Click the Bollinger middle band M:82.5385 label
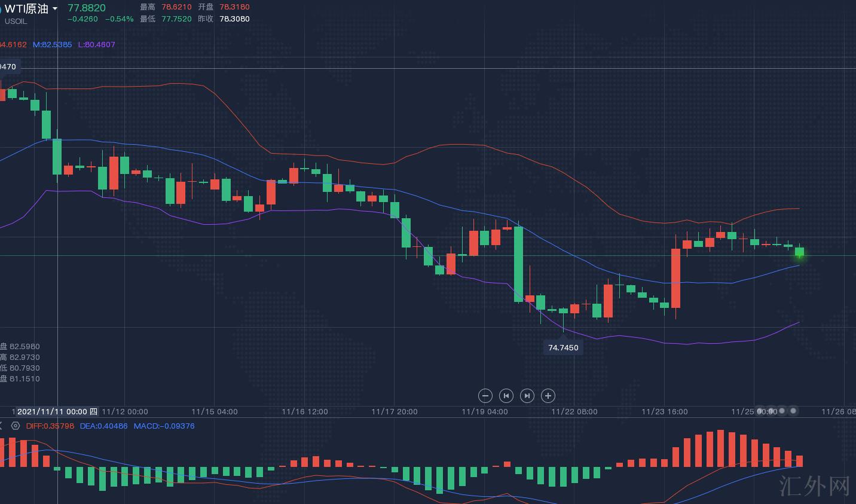The height and width of the screenshot is (504, 856). [52, 44]
